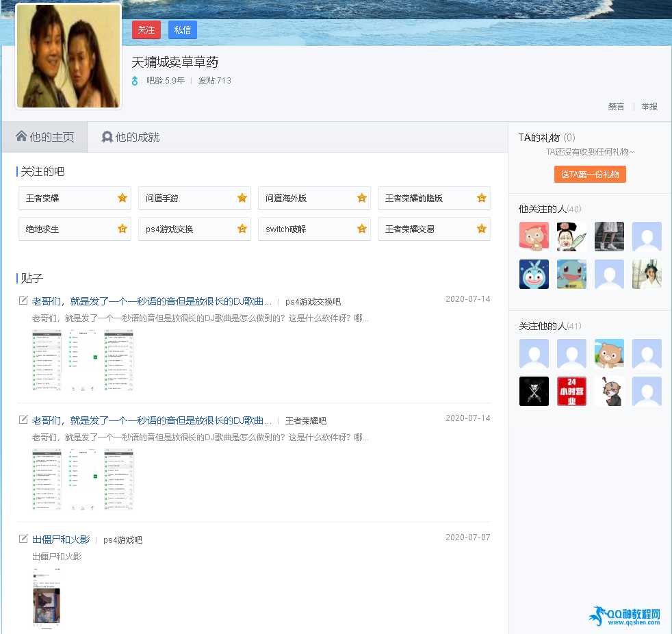Open the switch破解 forum card
Image resolution: width=672 pixels, height=634 pixels.
[314, 229]
